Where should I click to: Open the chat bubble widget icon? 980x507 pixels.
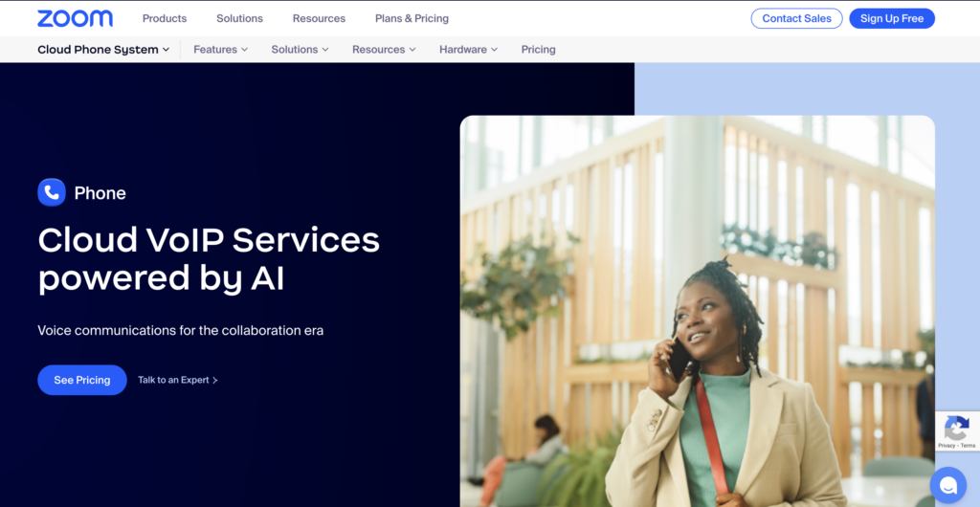(x=948, y=485)
